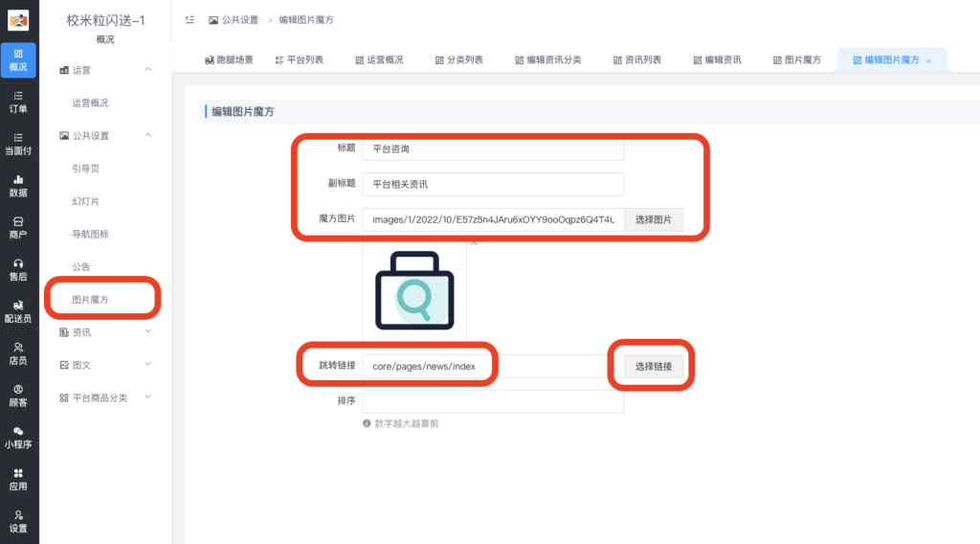
Task: Switch to the 平台列表 tab
Action: [299, 60]
